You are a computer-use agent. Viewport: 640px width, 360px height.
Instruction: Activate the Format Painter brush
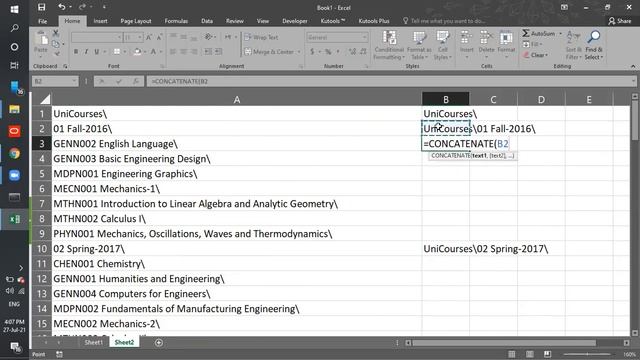(x=57, y=53)
